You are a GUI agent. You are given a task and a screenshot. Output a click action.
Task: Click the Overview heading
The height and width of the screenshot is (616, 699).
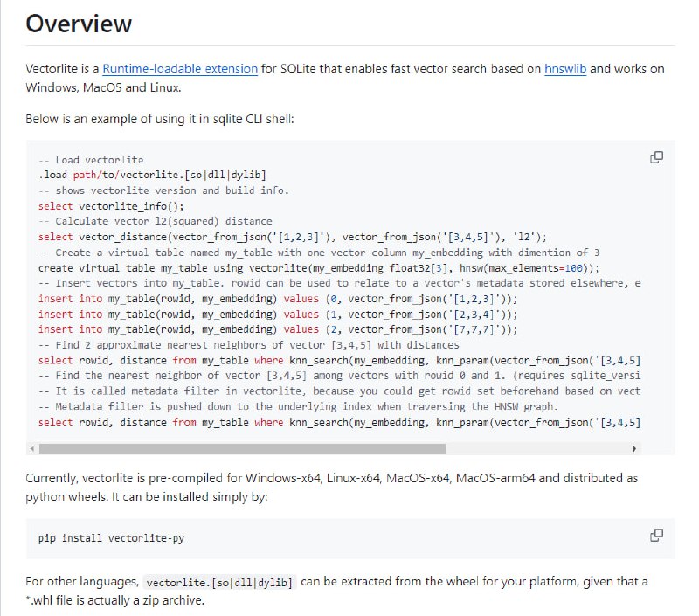coord(79,24)
